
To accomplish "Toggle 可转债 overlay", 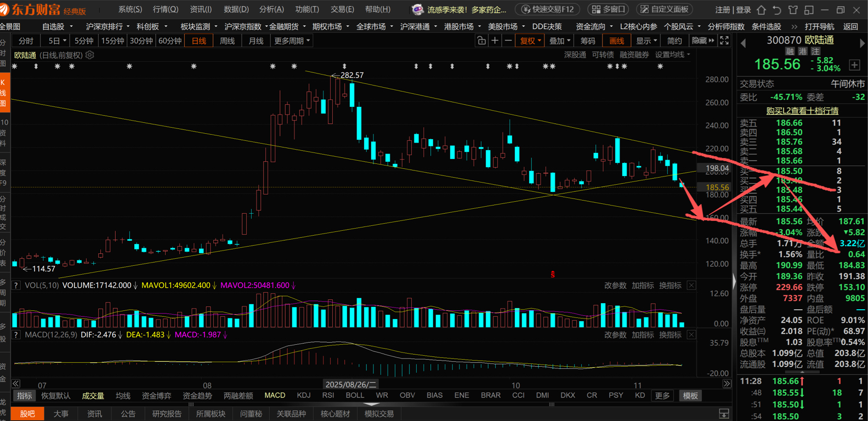I will coord(603,55).
